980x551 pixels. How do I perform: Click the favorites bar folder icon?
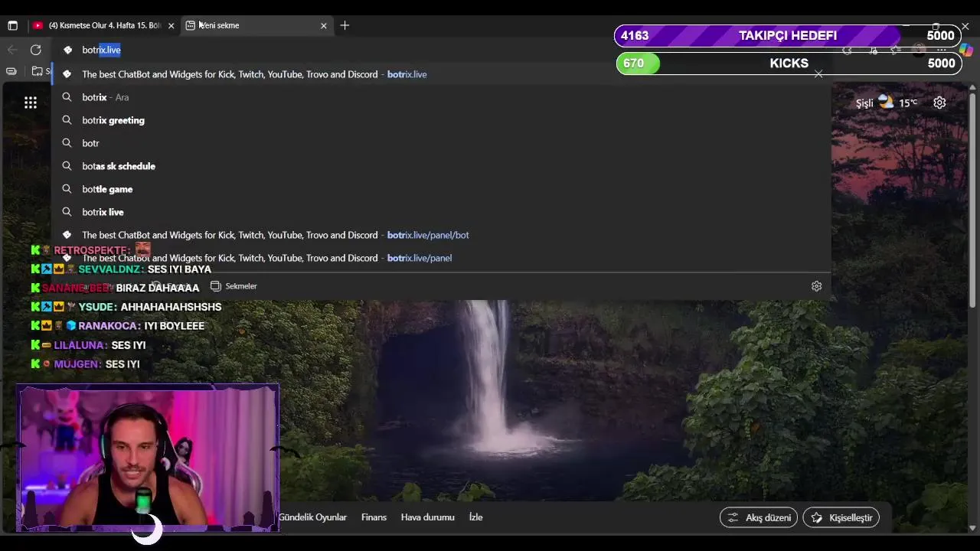tap(37, 71)
